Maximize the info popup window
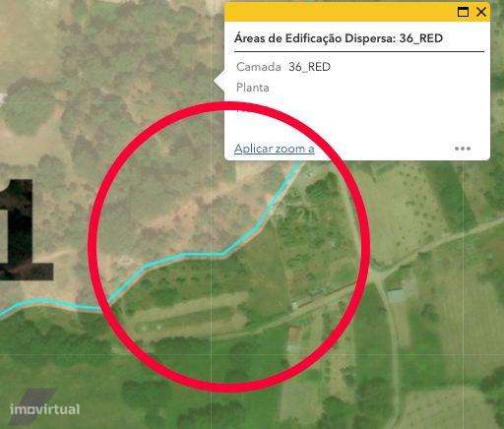Viewport: 504px width, 429px height. 463,12
